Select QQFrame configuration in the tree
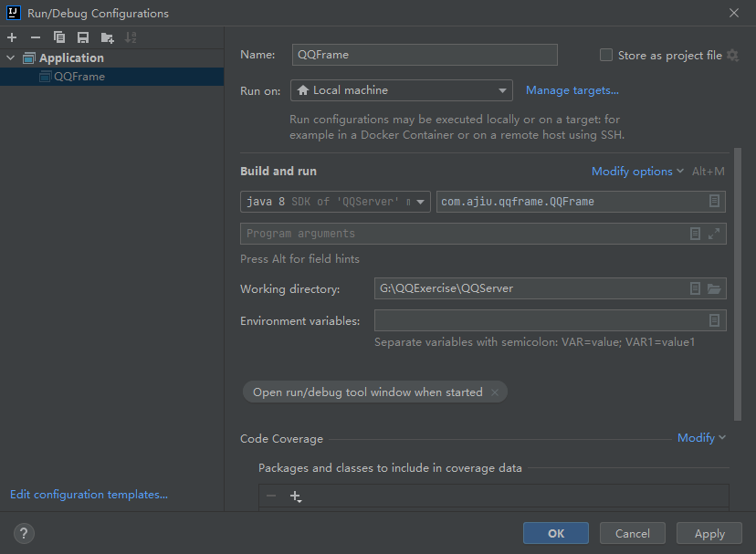Viewport: 756px width, 554px height. click(x=79, y=77)
